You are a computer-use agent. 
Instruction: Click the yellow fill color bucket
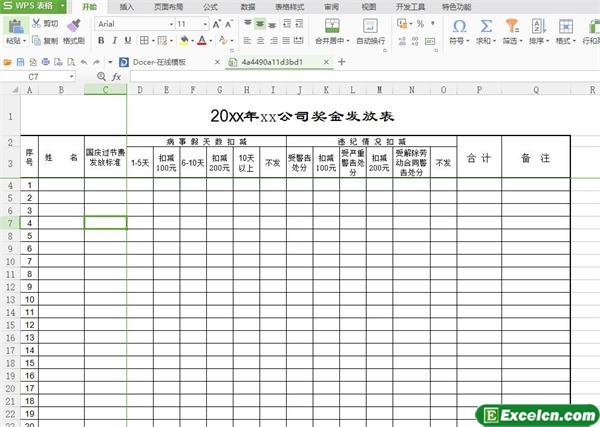184,40
